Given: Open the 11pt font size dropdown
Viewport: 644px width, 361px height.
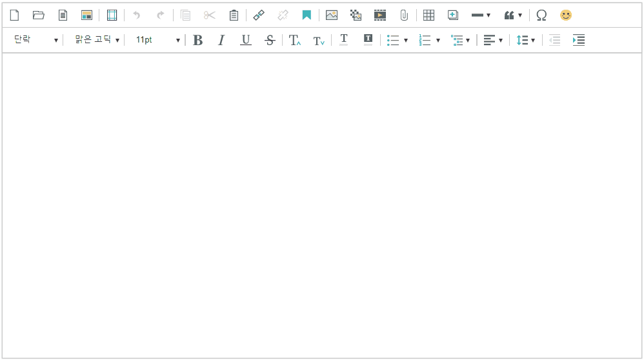Looking at the screenshot, I should tap(157, 40).
